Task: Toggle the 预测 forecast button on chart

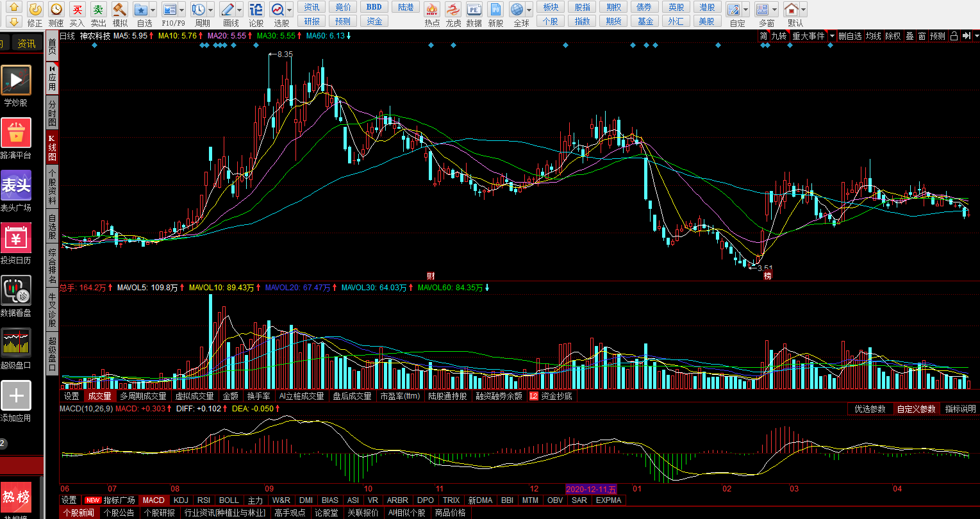Action: tap(938, 37)
